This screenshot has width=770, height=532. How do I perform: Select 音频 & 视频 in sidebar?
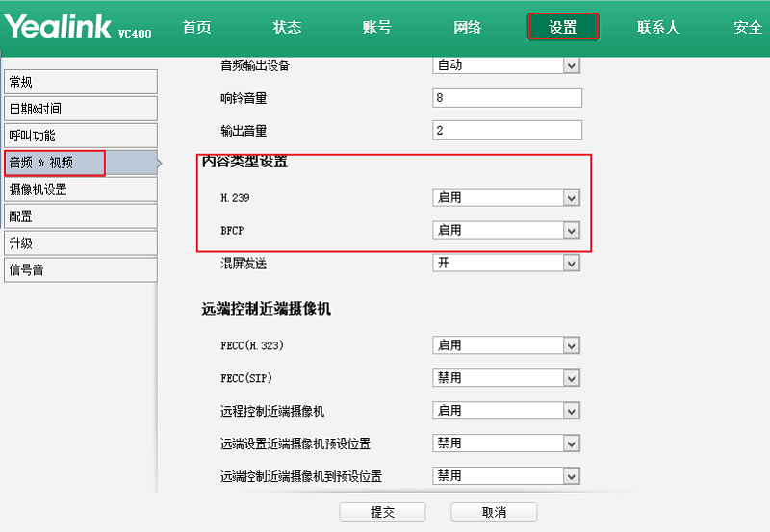[81, 163]
